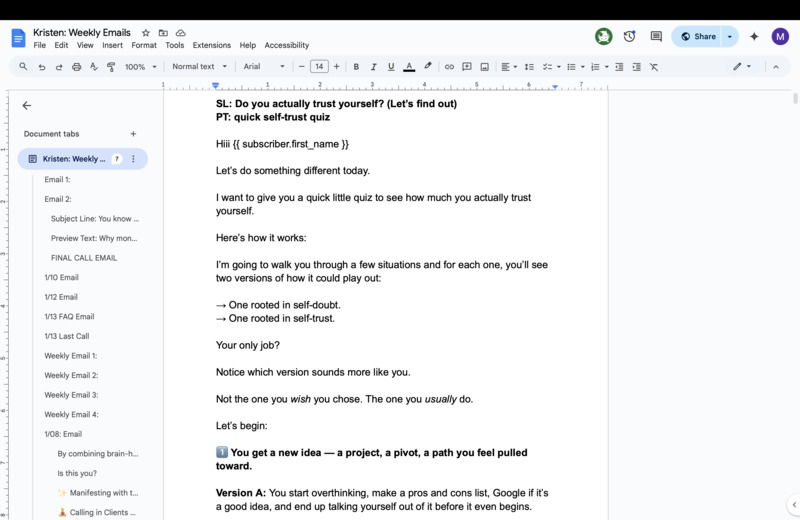Open the checklist options dropdown arrow

[559, 67]
